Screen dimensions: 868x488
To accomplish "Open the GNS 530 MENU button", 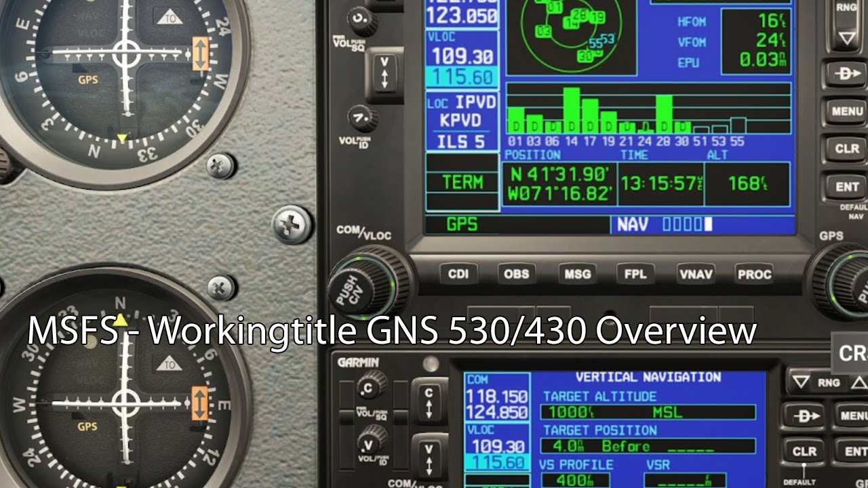I will coord(846,110).
